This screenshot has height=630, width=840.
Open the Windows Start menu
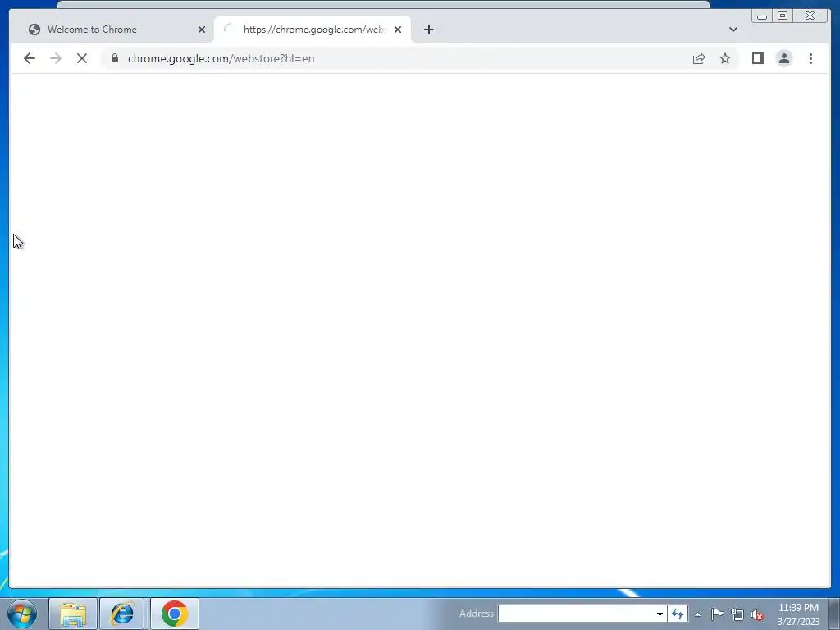pos(22,614)
